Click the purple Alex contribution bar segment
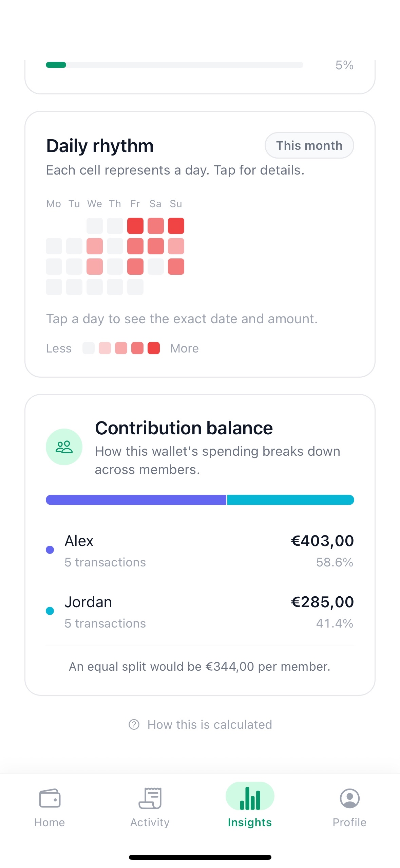The height and width of the screenshot is (868, 400). click(136, 500)
